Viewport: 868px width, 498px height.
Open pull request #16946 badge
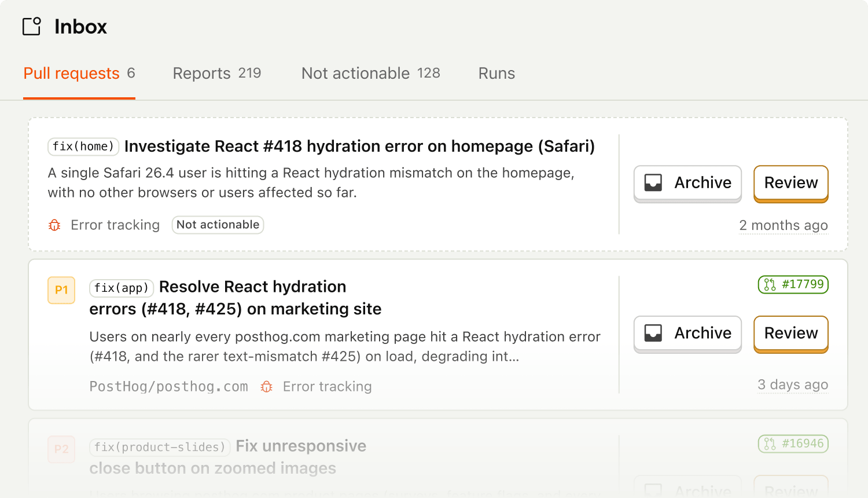tap(793, 444)
